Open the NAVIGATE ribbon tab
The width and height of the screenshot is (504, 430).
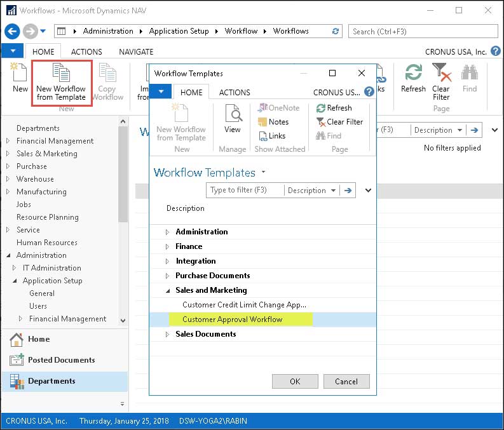[136, 51]
